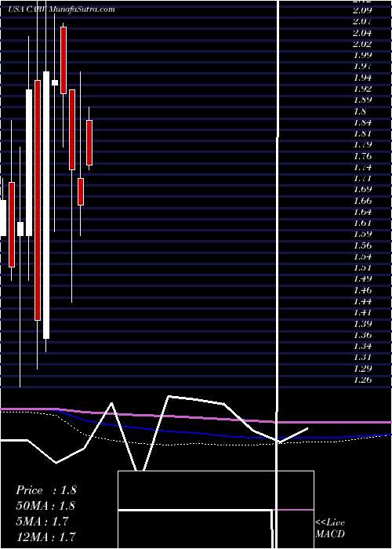Click the 'Price : 1.8' legend text

point(45,490)
